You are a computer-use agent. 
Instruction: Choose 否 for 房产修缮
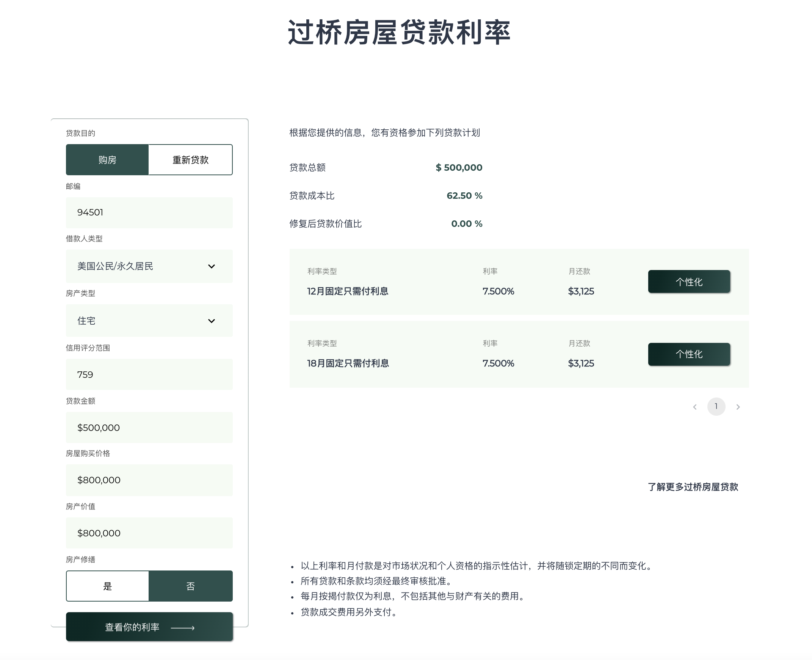tap(190, 586)
